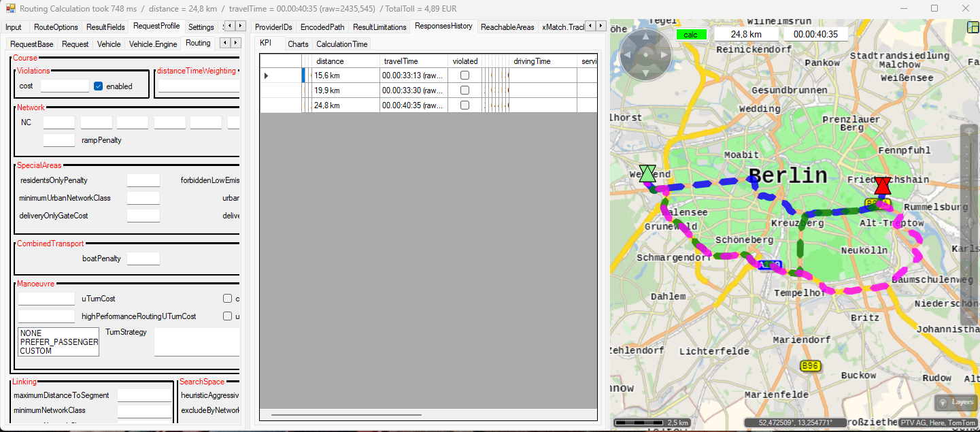Image resolution: width=980 pixels, height=432 pixels.
Task: Open the map overview icon in corner
Action: click(973, 27)
